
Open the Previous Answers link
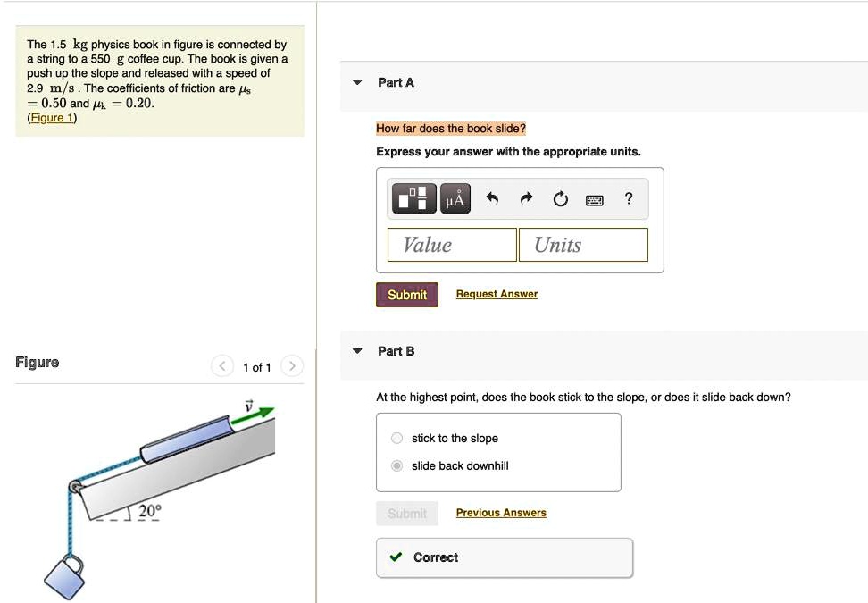pyautogui.click(x=501, y=513)
